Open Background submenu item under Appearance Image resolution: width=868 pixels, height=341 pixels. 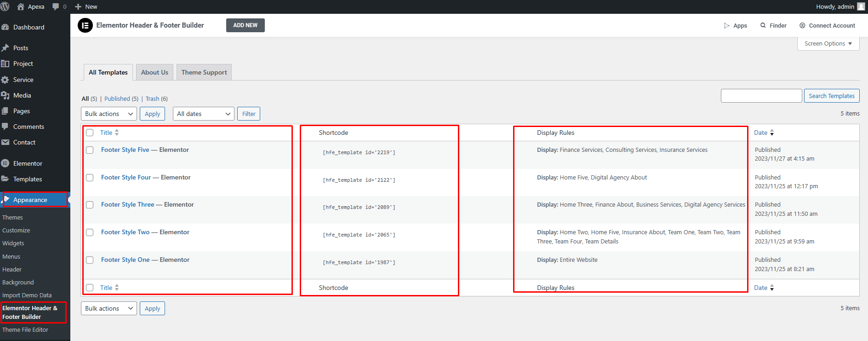coord(18,282)
